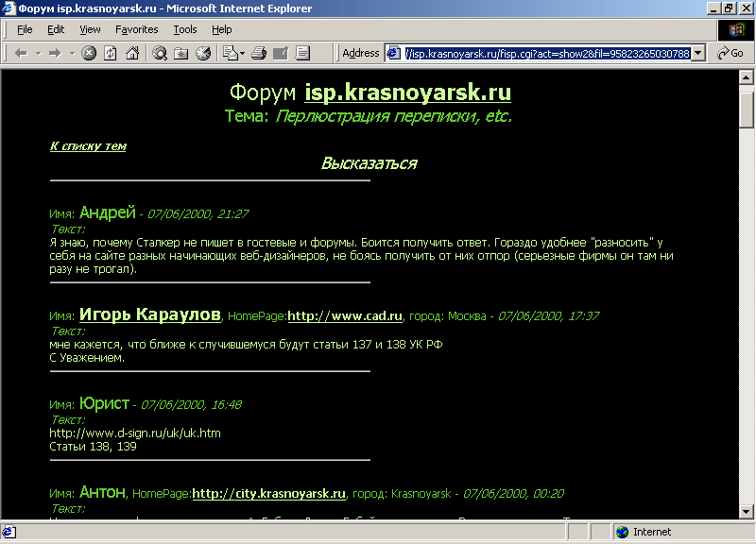Follow the 'К списку тем' link
756x544 pixels.
tap(88, 146)
